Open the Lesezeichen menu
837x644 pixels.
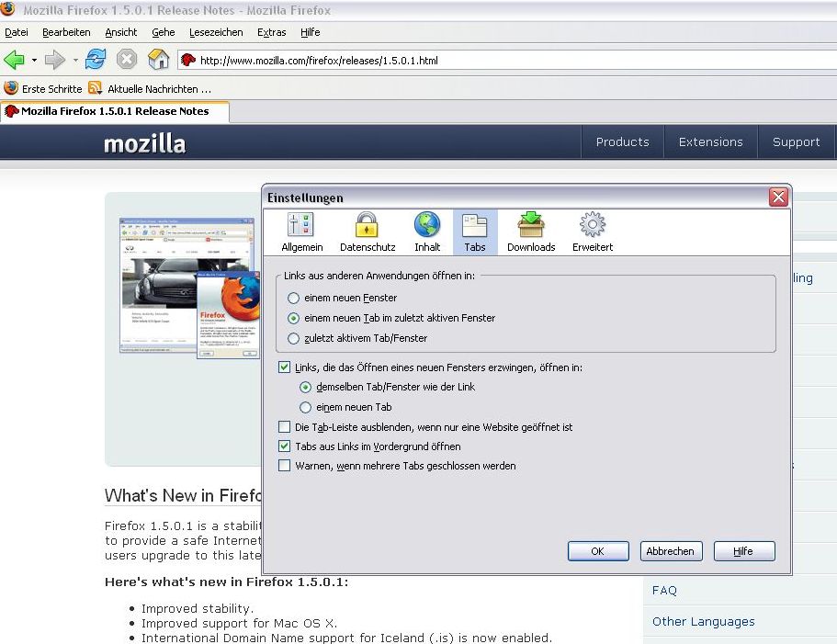(216, 32)
